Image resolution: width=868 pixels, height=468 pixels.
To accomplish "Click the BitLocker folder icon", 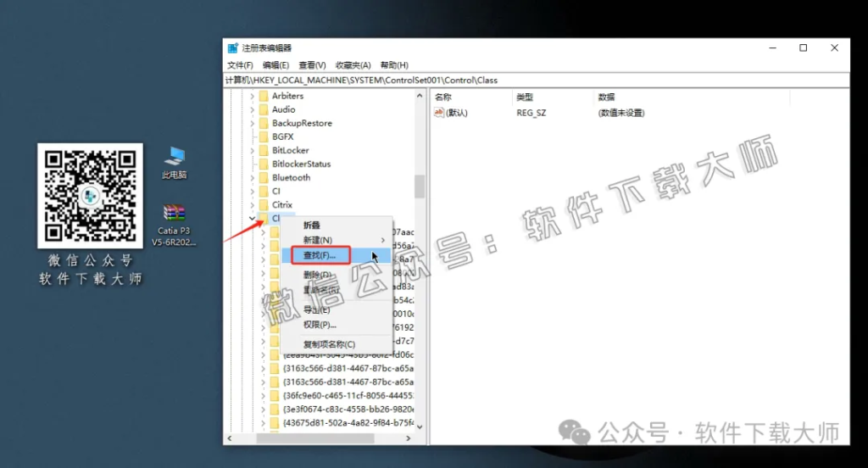I will [264, 150].
